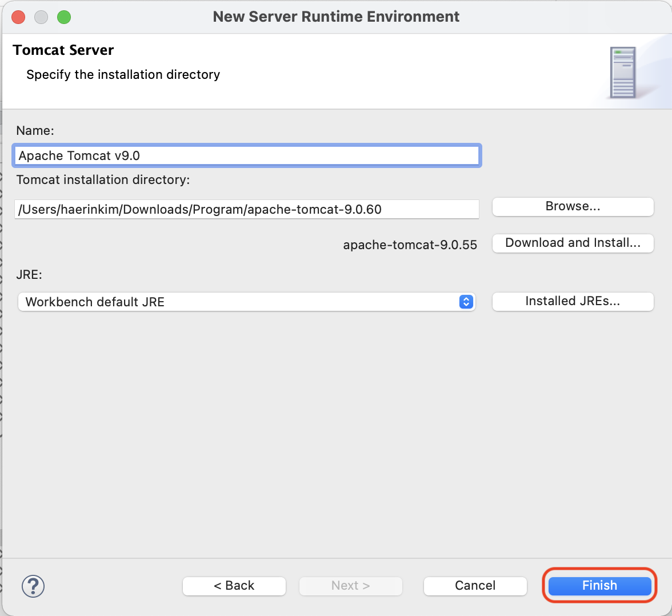672x616 pixels.
Task: Click the Tomcat server tower icon
Action: (623, 73)
